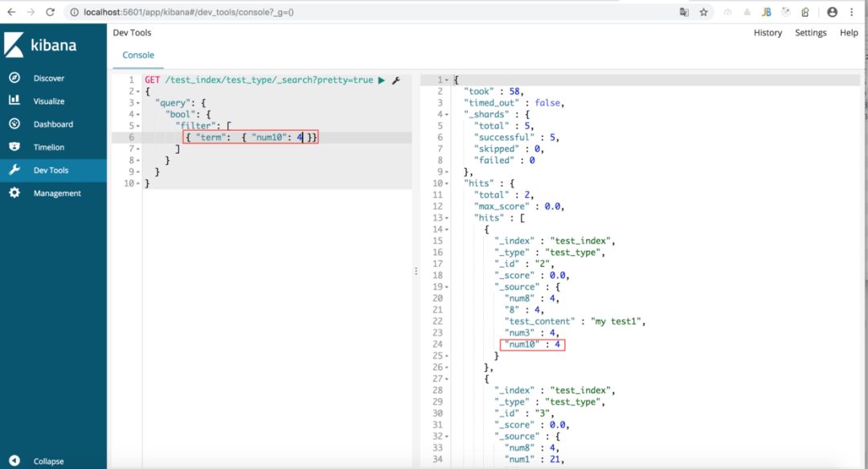Open Visualize in the sidebar
The width and height of the screenshot is (868, 469).
click(48, 101)
